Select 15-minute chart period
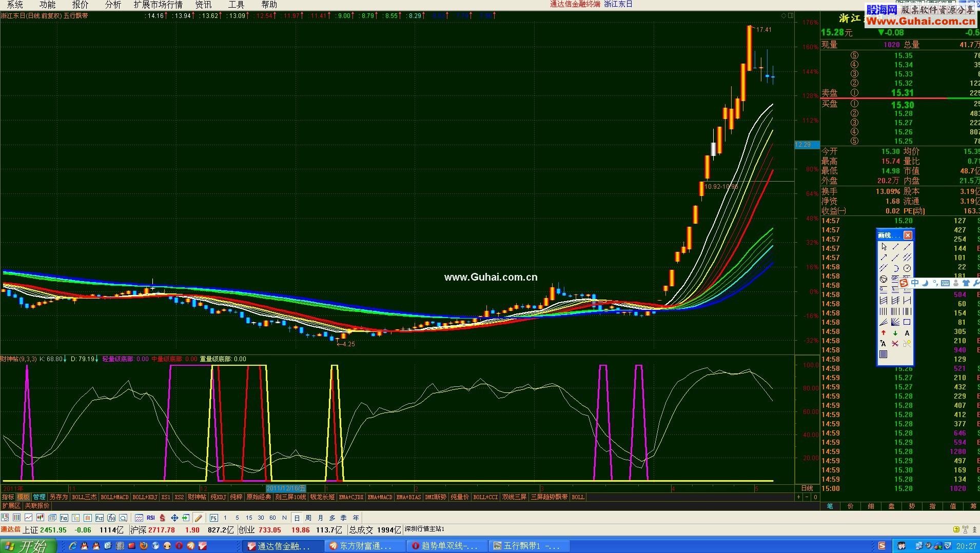The height and width of the screenshot is (553, 980). [x=249, y=518]
